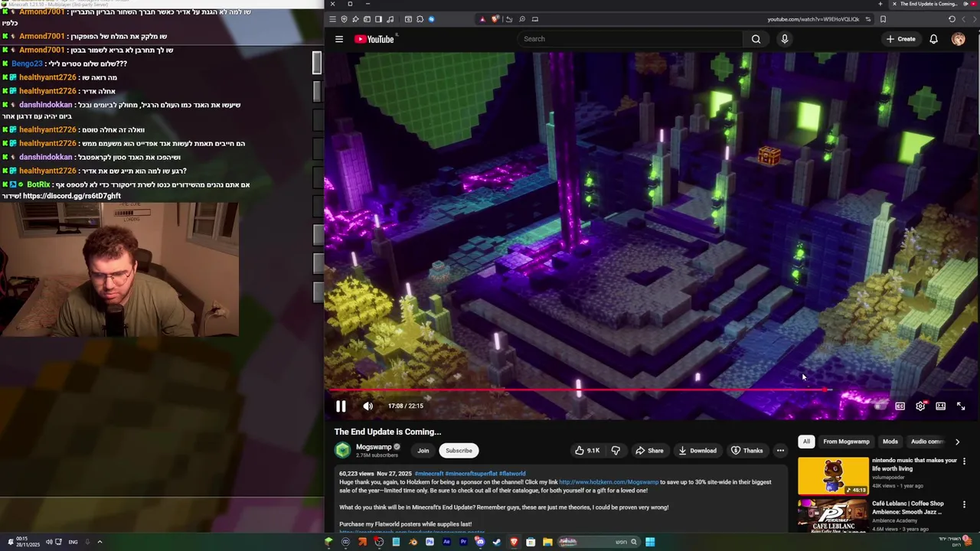Show hidden system tray icons
The width and height of the screenshot is (980, 551).
pyautogui.click(x=99, y=542)
